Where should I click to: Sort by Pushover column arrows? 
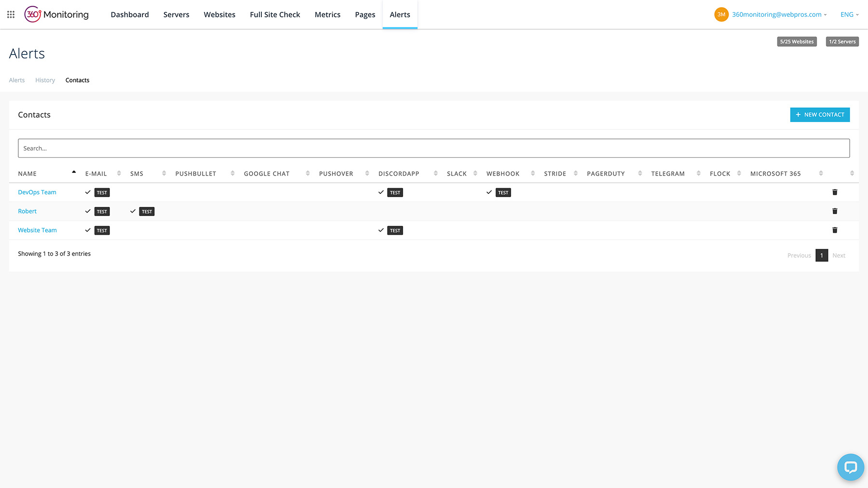click(367, 173)
